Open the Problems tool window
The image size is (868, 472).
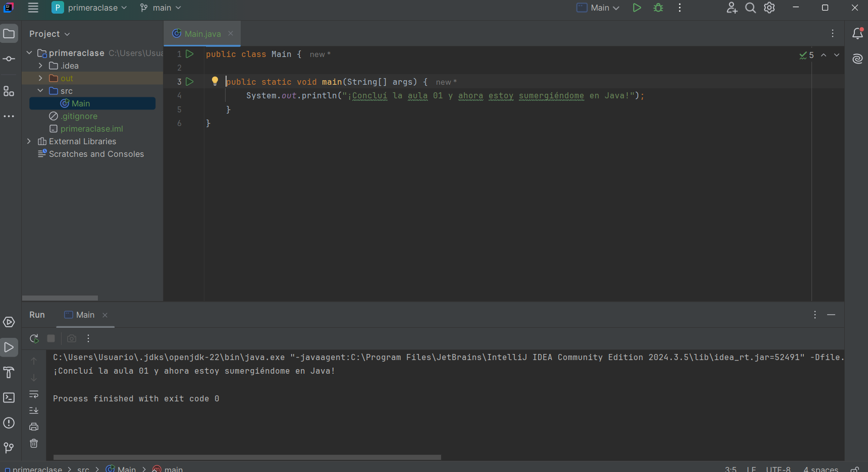click(9, 423)
